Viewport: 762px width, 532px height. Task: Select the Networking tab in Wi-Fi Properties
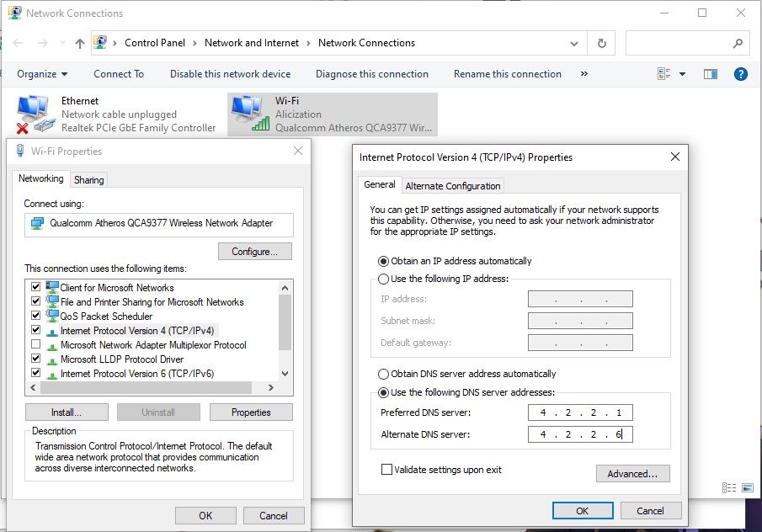pyautogui.click(x=40, y=178)
